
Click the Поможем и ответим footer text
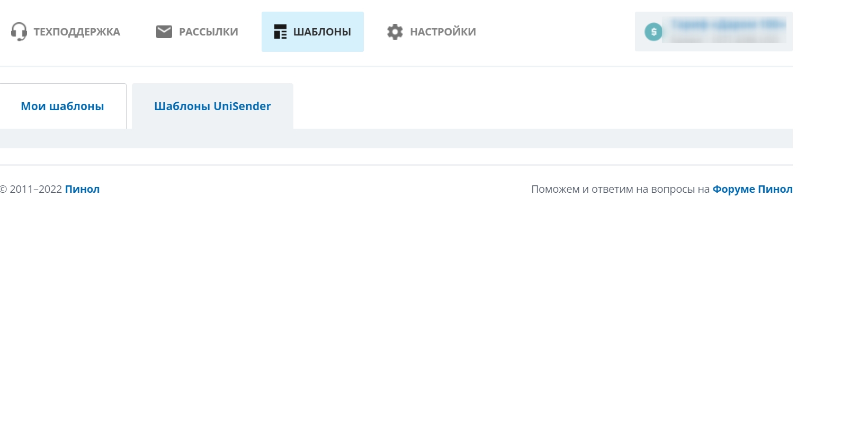coord(620,189)
